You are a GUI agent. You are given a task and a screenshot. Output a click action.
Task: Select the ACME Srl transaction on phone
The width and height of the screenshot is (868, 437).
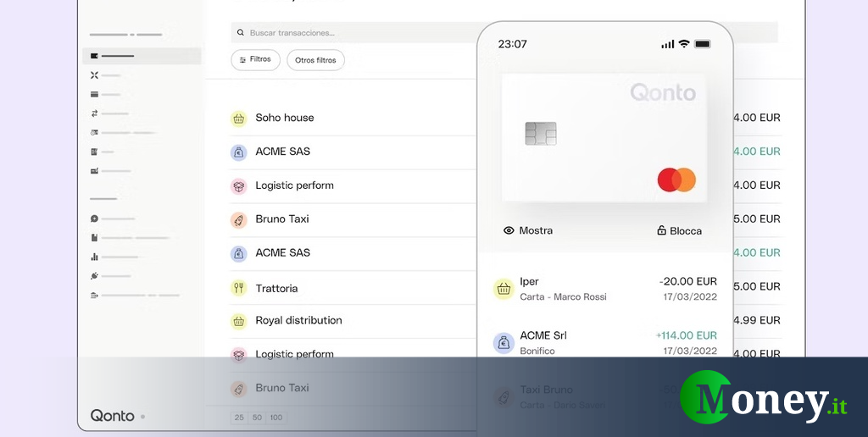point(605,343)
